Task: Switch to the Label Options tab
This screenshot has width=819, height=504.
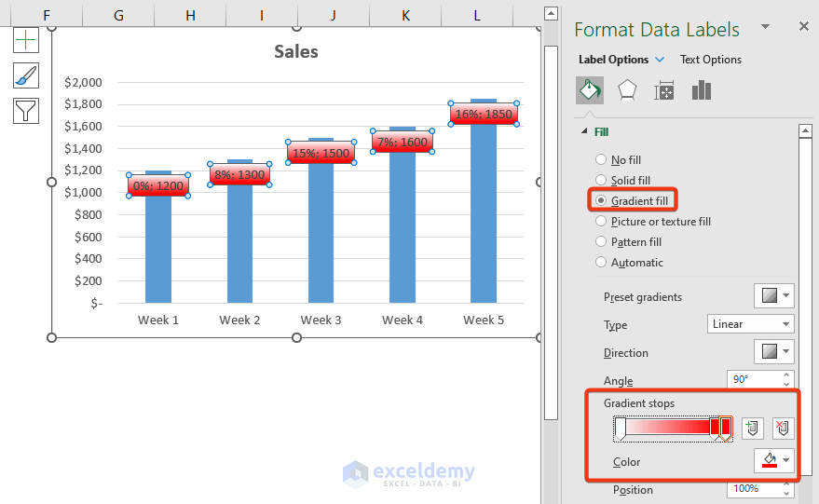Action: (x=614, y=60)
